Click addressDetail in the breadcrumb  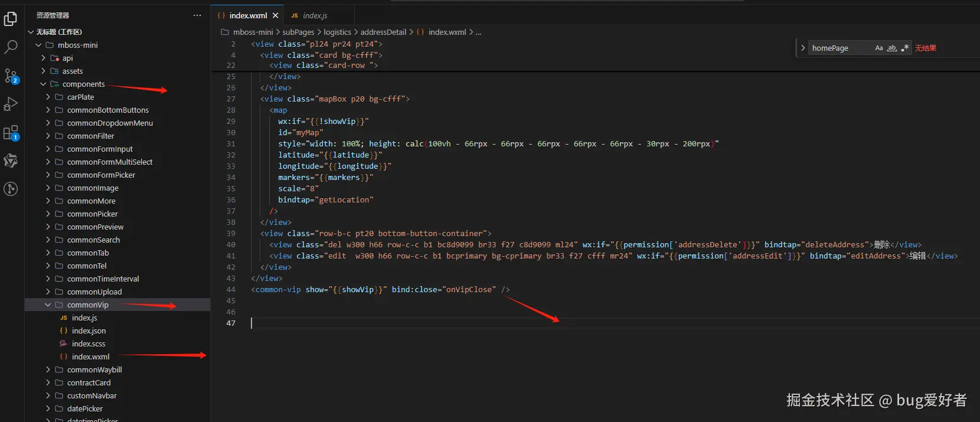pyautogui.click(x=383, y=32)
